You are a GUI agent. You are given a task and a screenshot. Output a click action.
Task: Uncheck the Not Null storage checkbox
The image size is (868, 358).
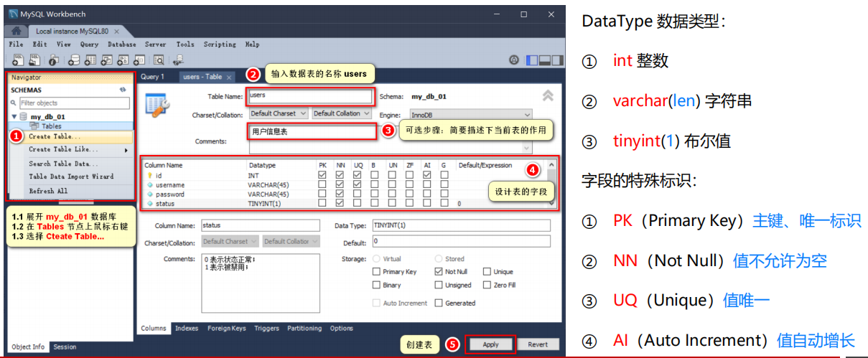pos(439,272)
